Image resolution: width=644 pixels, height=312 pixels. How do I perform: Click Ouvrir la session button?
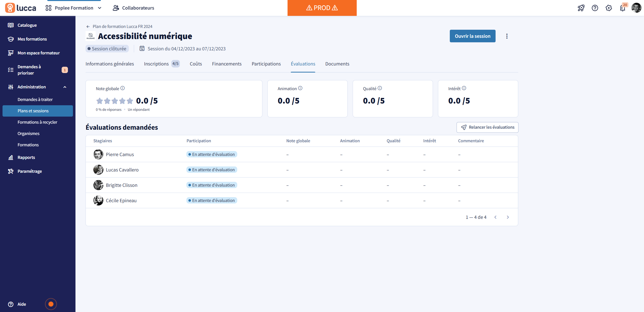coord(472,36)
